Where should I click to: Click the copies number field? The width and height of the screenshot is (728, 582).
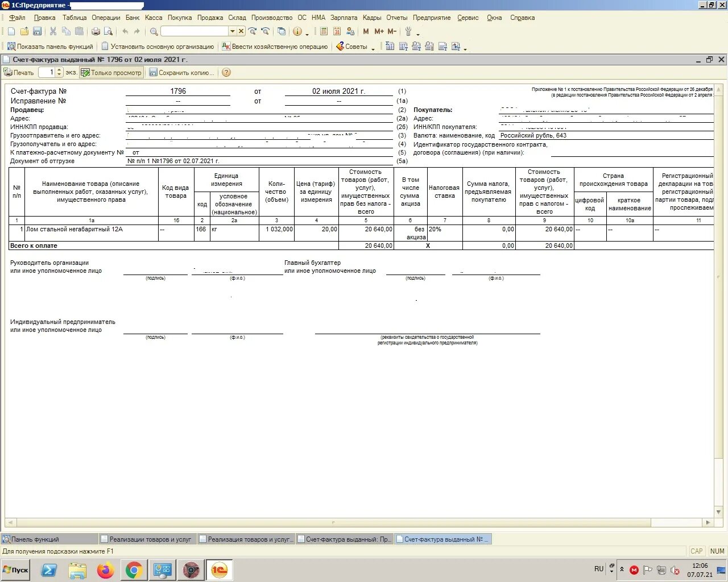47,73
